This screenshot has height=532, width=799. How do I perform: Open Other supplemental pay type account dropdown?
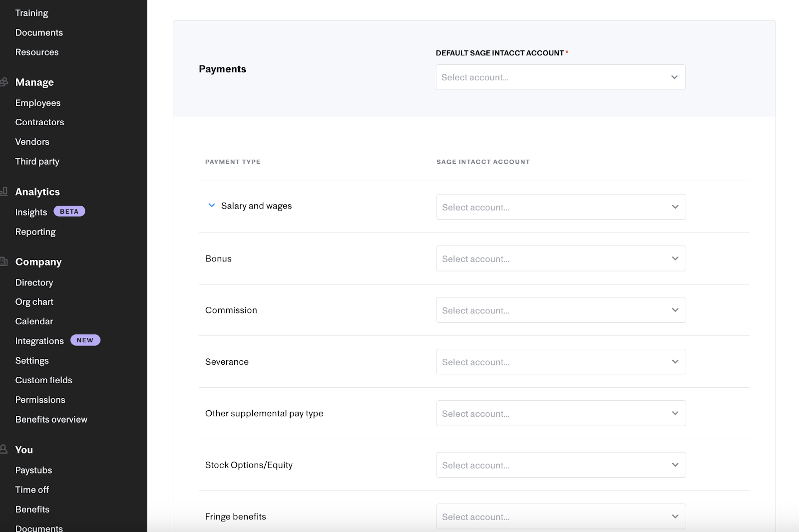pos(561,413)
